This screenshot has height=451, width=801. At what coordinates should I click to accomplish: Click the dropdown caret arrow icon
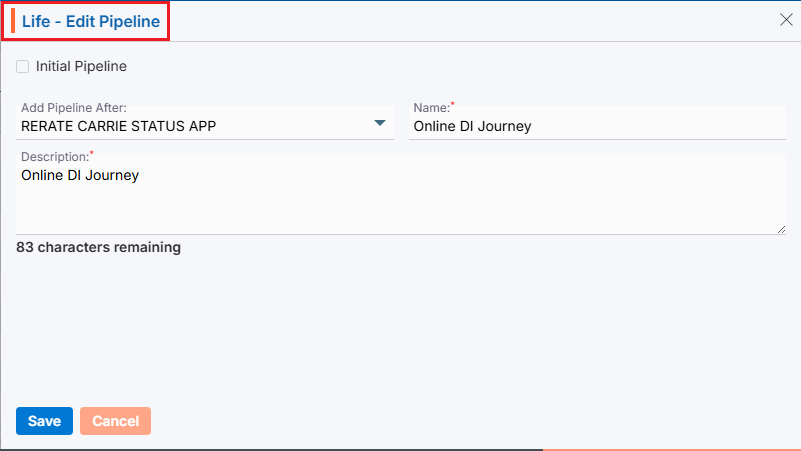tap(380, 123)
